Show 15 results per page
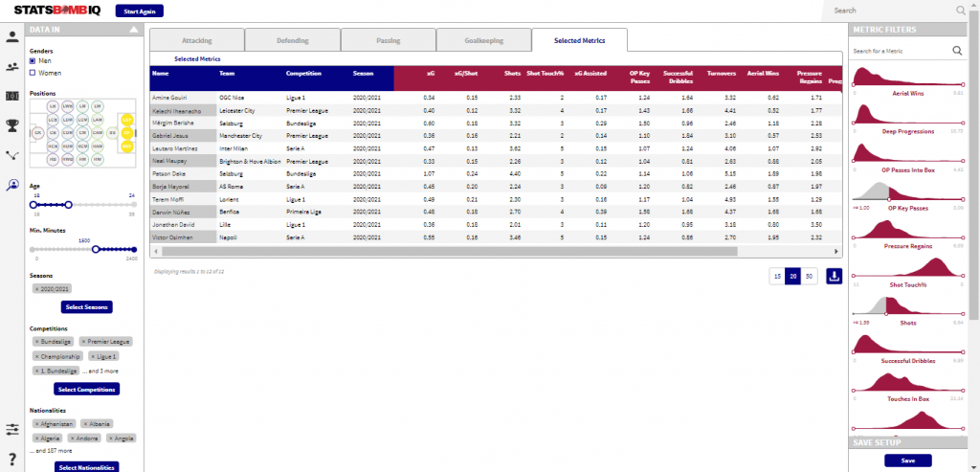The height and width of the screenshot is (472, 980). pyautogui.click(x=777, y=277)
